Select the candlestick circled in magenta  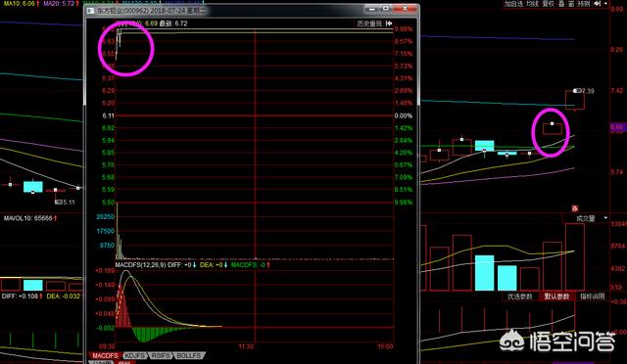(553, 128)
